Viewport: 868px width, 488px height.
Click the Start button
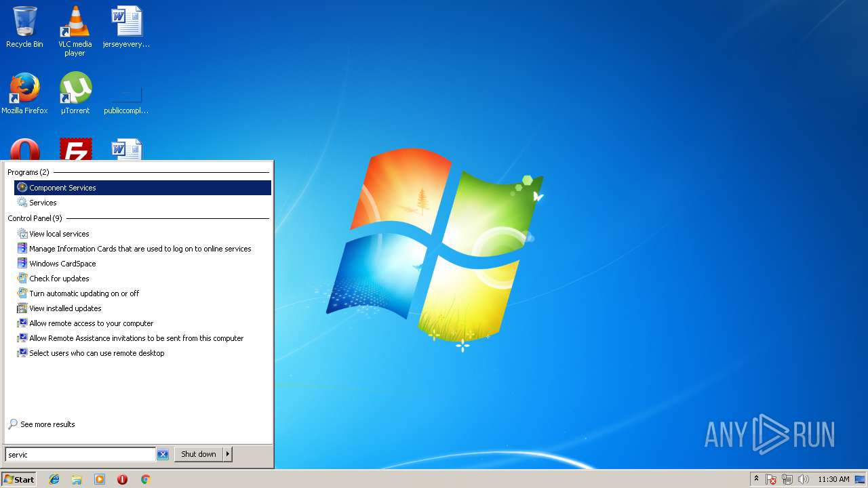tap(19, 479)
